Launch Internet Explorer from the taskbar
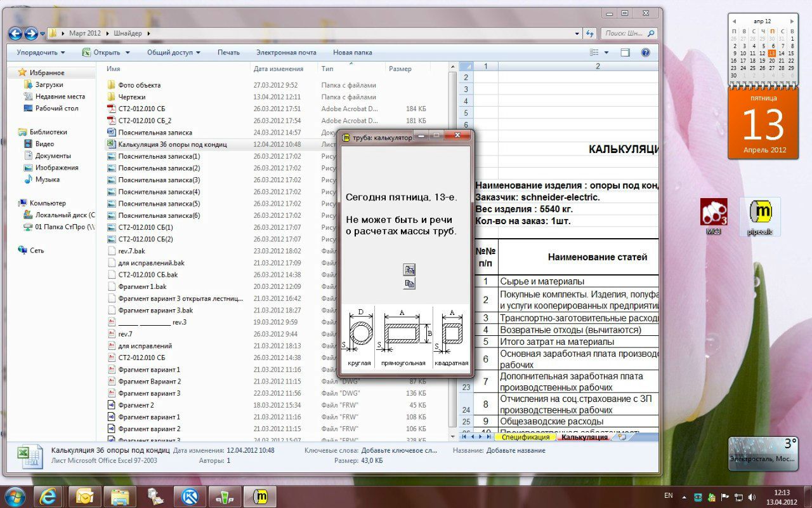This screenshot has height=508, width=812. coord(48,496)
